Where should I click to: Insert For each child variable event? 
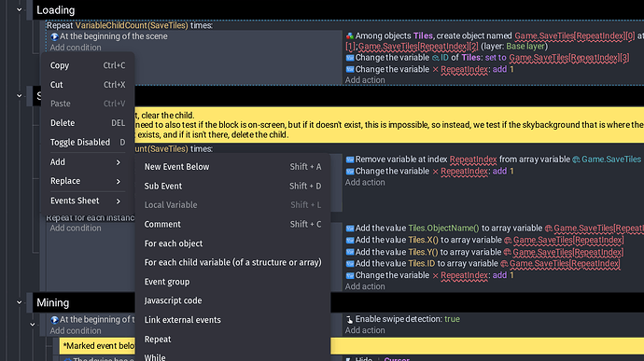coord(233,262)
